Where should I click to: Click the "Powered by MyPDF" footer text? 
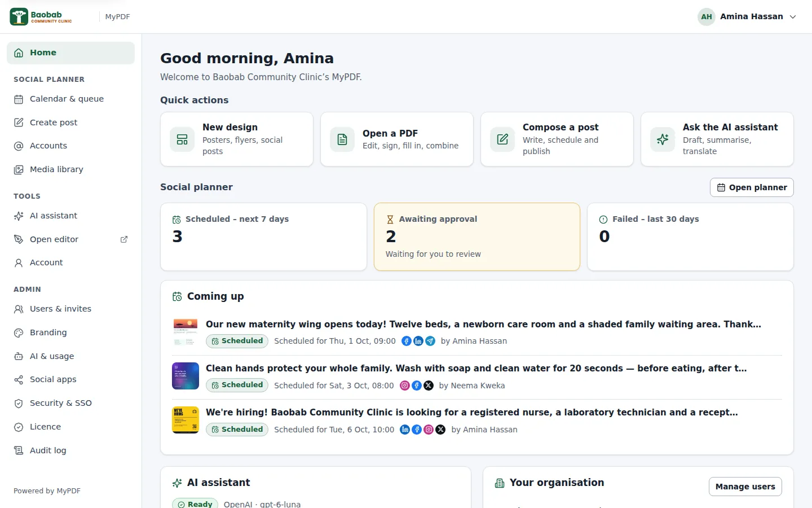(47, 491)
